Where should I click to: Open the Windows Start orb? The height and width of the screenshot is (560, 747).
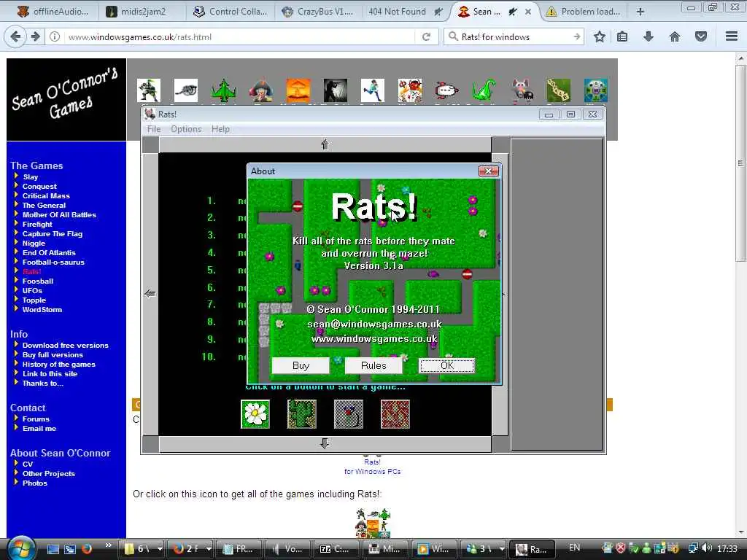[21, 548]
